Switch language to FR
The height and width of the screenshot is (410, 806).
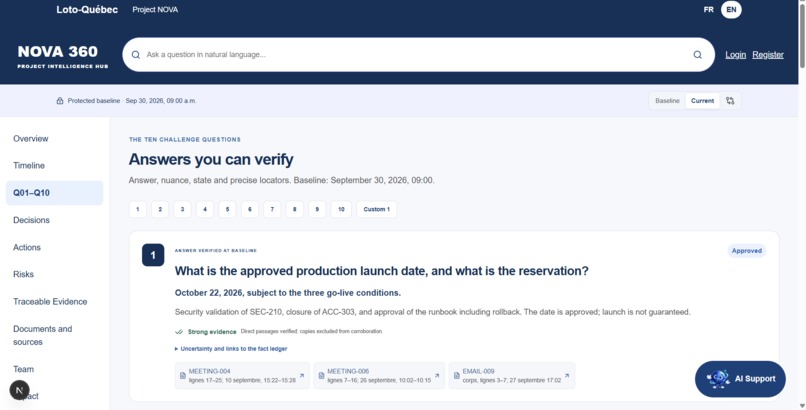click(x=708, y=9)
